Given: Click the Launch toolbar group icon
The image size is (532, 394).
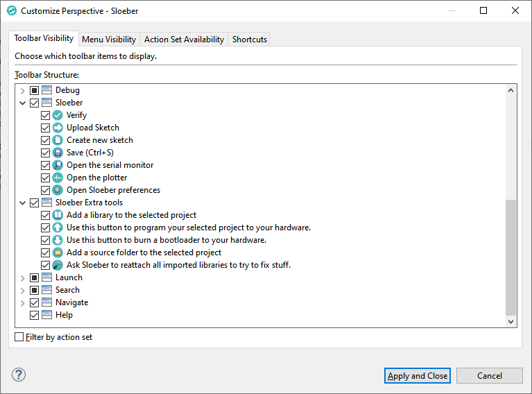Looking at the screenshot, I should click(47, 277).
